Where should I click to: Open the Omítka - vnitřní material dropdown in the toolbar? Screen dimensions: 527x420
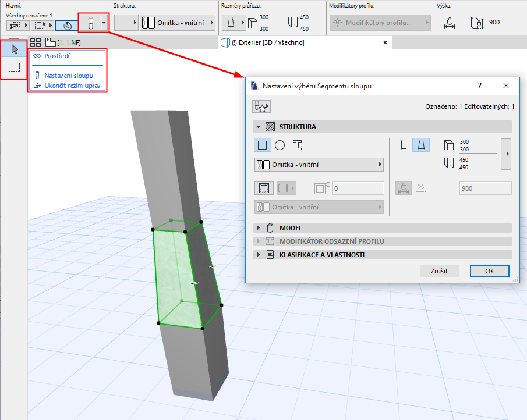[178, 23]
